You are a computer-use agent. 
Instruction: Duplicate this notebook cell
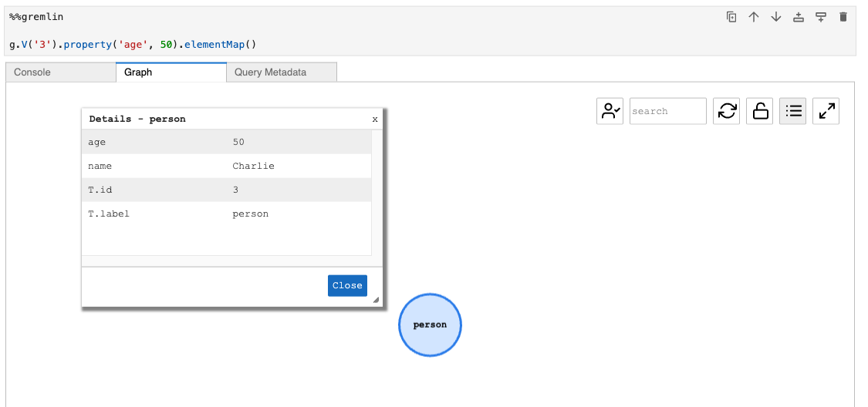[x=731, y=17]
